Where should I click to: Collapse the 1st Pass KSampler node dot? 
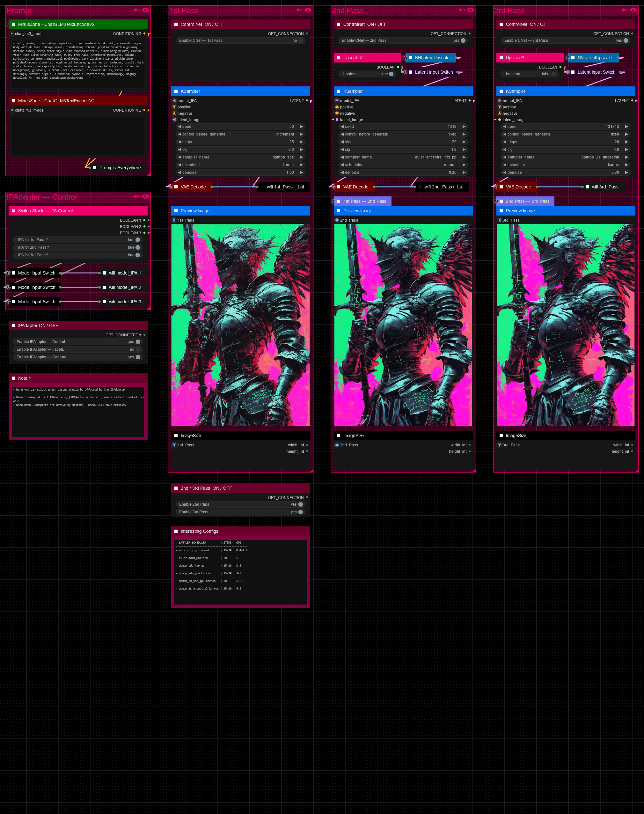click(x=176, y=91)
